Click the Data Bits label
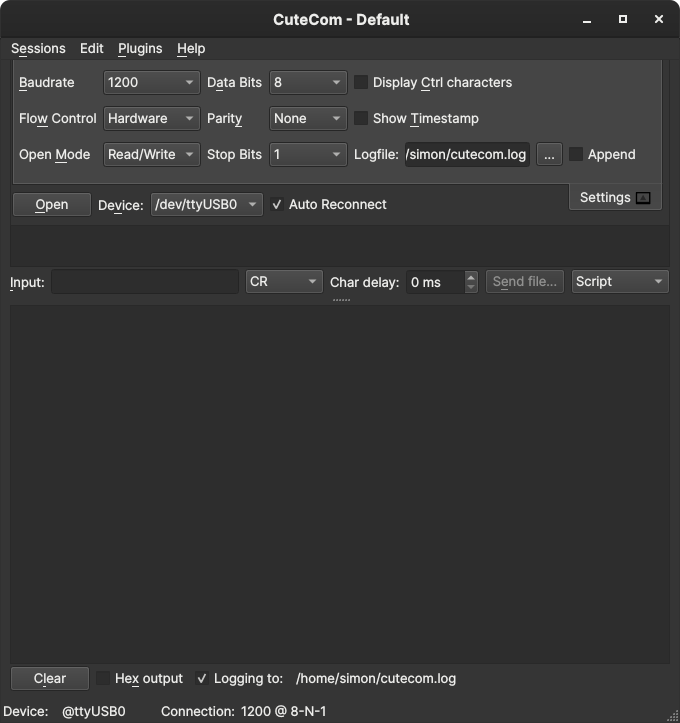The height and width of the screenshot is (723, 680). coord(234,83)
